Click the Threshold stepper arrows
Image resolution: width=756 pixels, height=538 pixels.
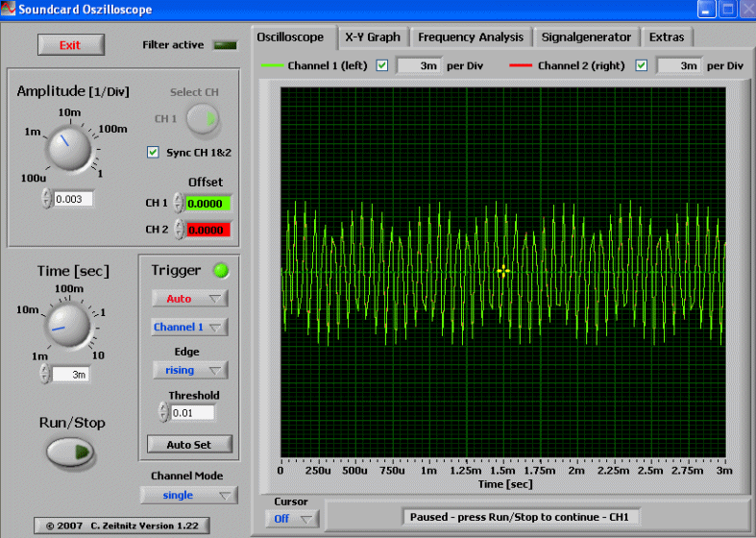tap(163, 412)
